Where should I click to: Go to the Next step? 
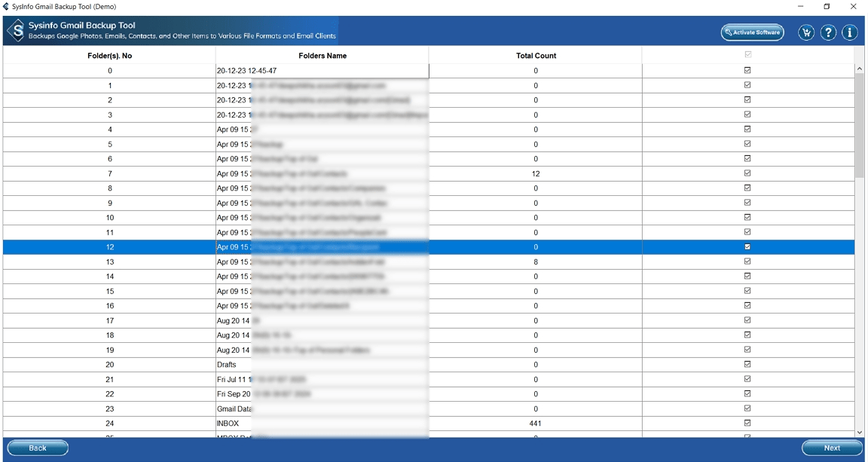point(832,448)
